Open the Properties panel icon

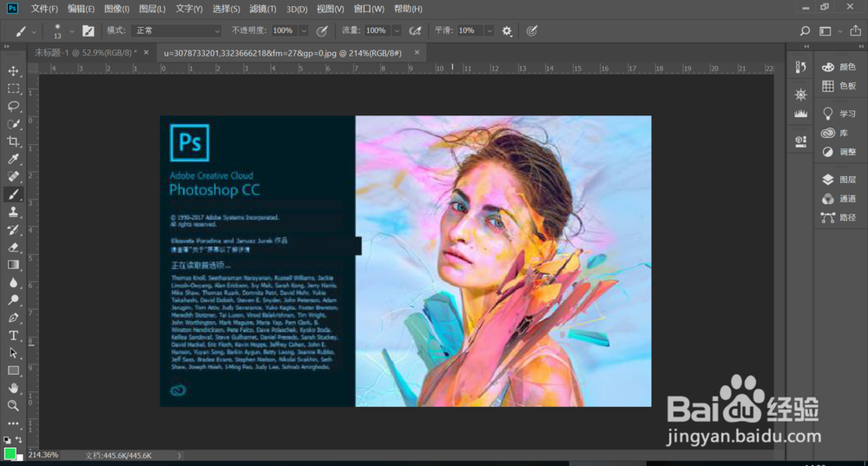[x=800, y=141]
